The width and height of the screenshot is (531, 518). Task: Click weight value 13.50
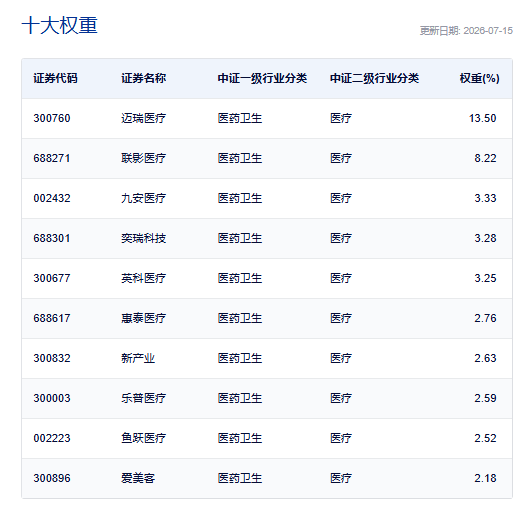tap(483, 118)
